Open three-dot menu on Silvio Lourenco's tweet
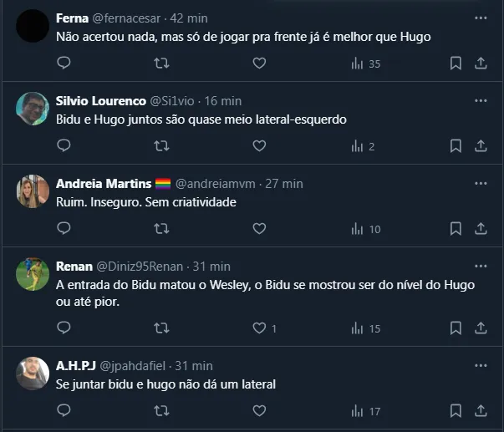This screenshot has height=432, width=504. pos(481,100)
